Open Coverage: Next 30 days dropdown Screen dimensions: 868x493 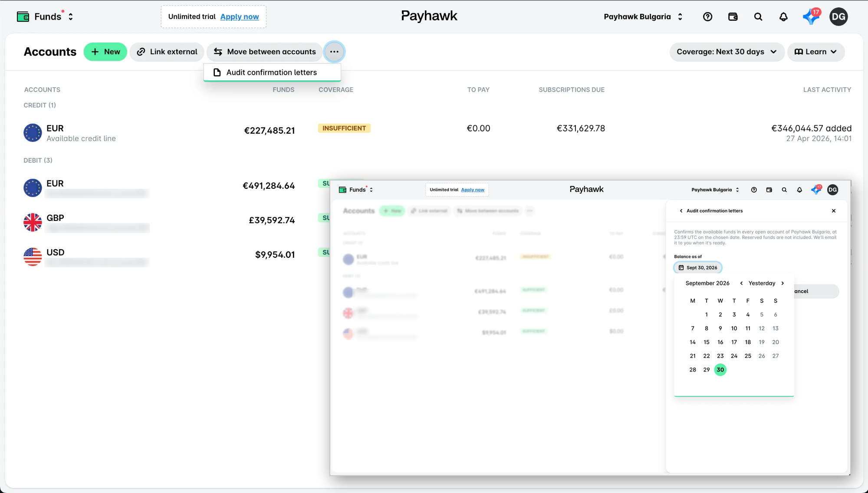(x=727, y=52)
